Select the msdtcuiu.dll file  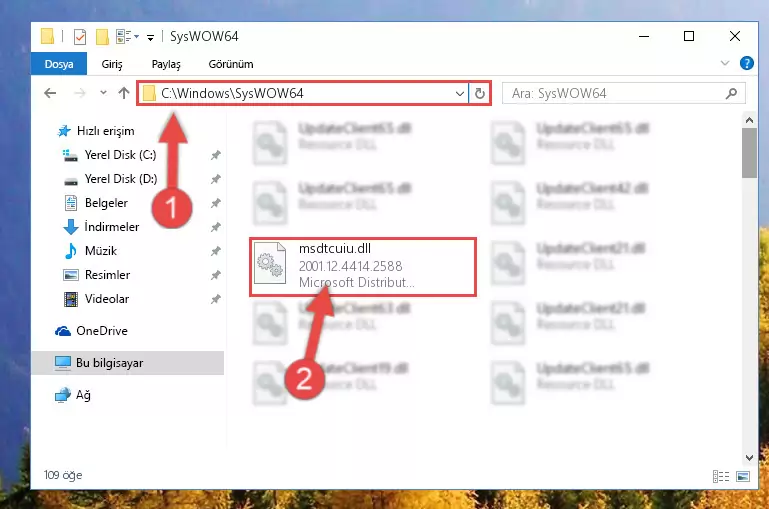coord(363,267)
